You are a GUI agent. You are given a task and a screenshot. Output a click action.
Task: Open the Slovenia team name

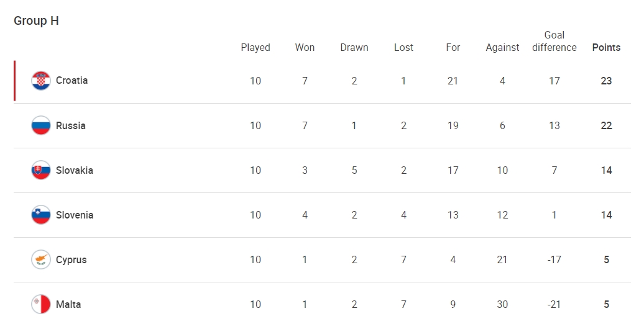[75, 215]
